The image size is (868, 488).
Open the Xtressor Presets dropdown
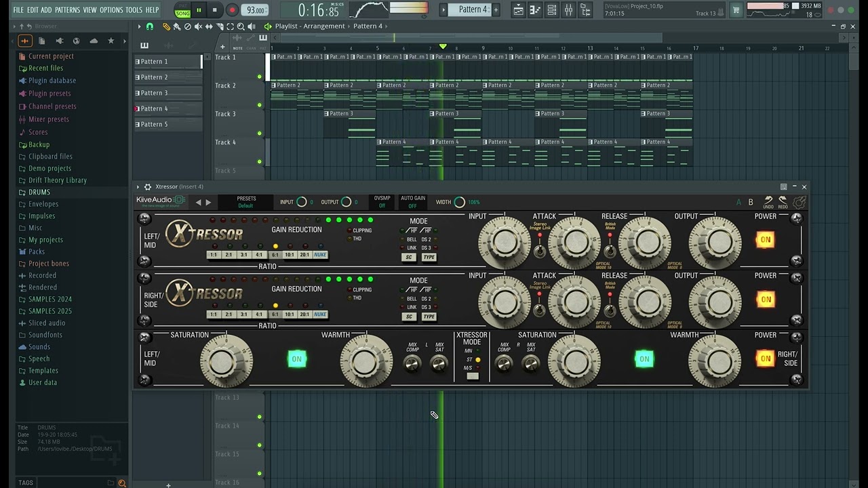[x=246, y=202]
